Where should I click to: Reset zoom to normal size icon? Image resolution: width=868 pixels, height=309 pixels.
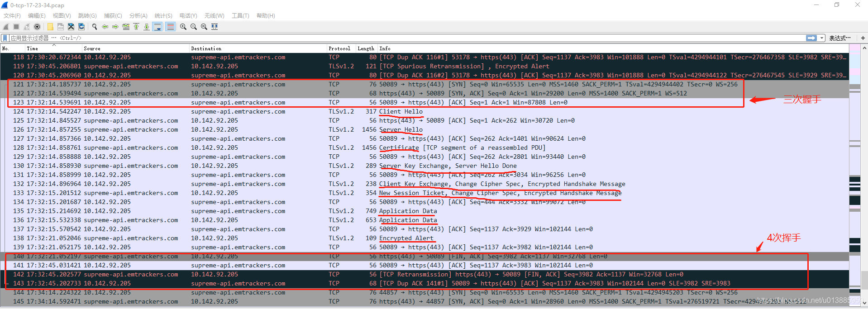click(x=204, y=27)
